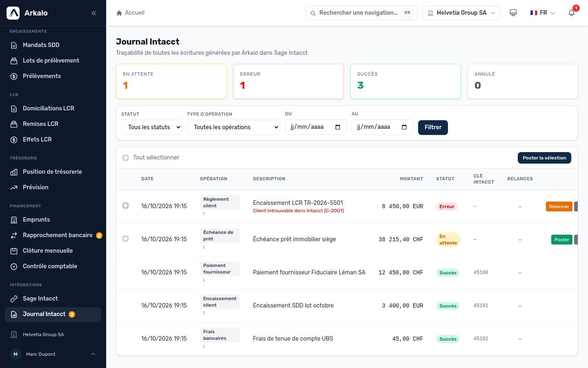Click the Rapprochement bancaire arrows icon
Viewport: 588px width, 368px height.
point(14,236)
